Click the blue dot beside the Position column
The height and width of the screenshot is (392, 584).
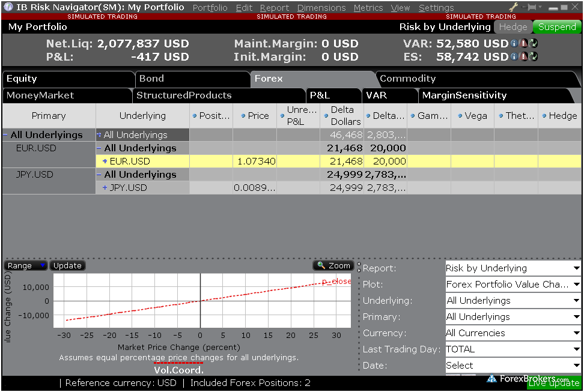[195, 116]
